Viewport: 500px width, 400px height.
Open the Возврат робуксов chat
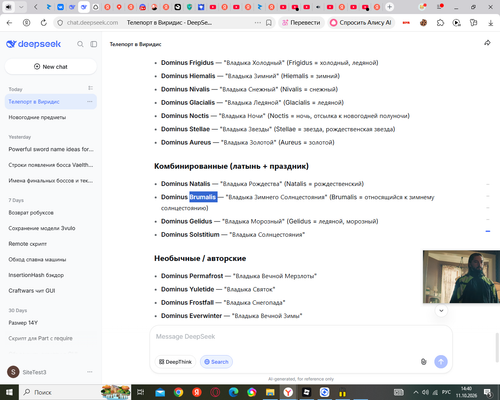coord(51,213)
